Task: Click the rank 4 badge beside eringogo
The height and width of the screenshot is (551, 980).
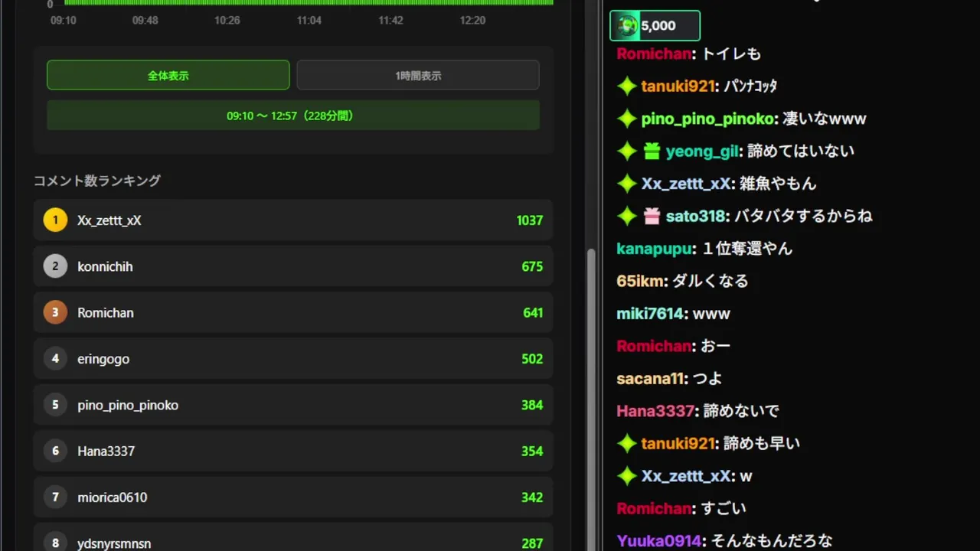Action: coord(55,359)
